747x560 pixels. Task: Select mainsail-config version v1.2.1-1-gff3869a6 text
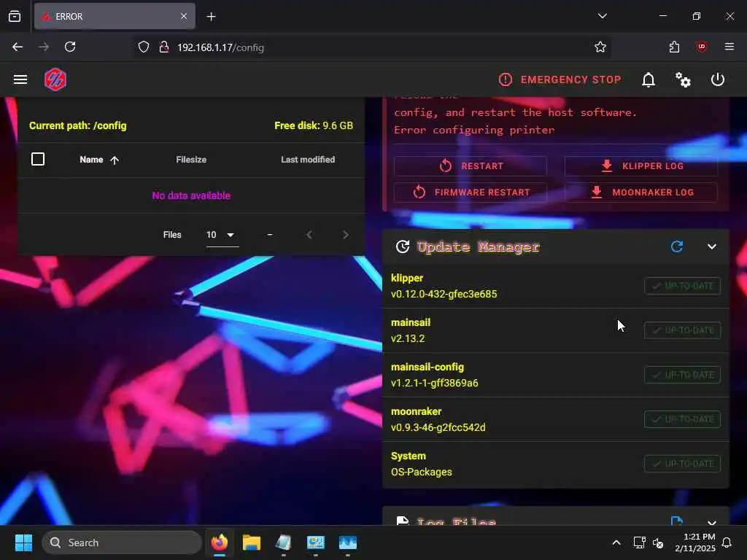pyautogui.click(x=435, y=383)
